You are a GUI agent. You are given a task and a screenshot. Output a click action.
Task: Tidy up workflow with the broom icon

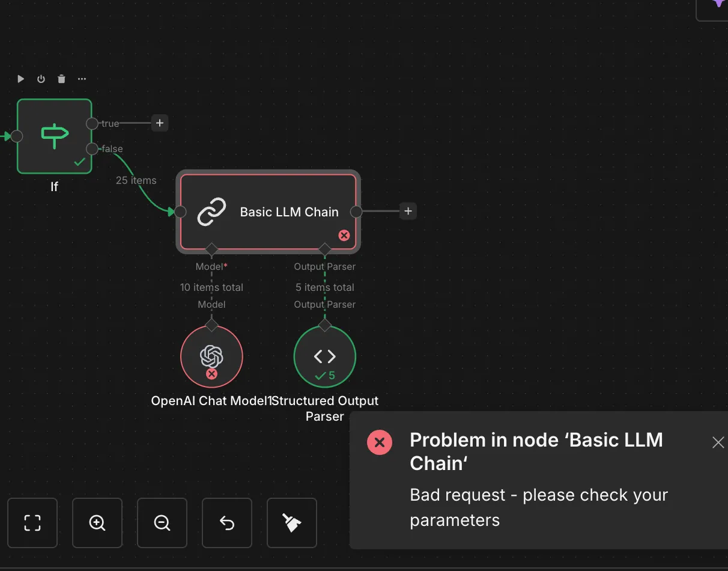pyautogui.click(x=292, y=523)
